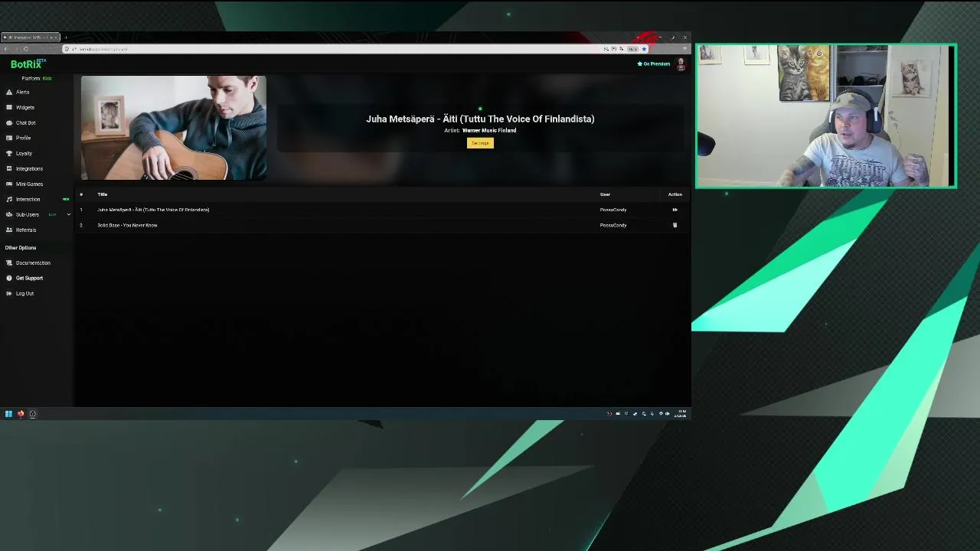This screenshot has height=551, width=980.
Task: Go back with the browser back arrow
Action: [6, 49]
